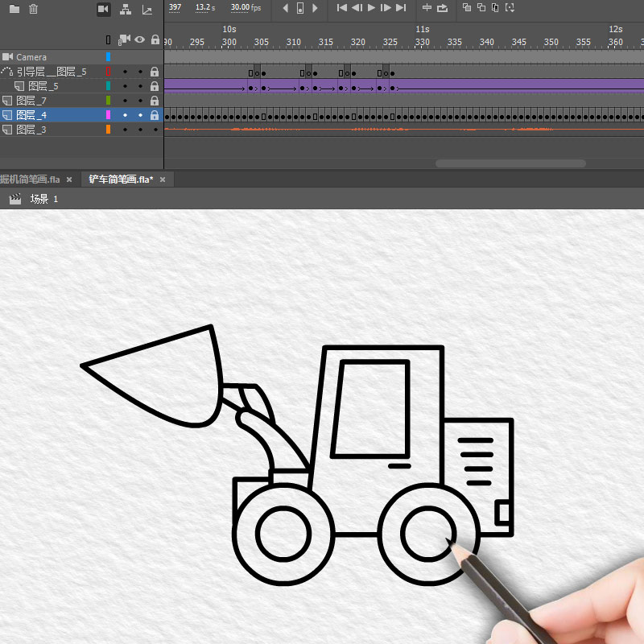Click frame 330 on the timeline ruler

[422, 42]
